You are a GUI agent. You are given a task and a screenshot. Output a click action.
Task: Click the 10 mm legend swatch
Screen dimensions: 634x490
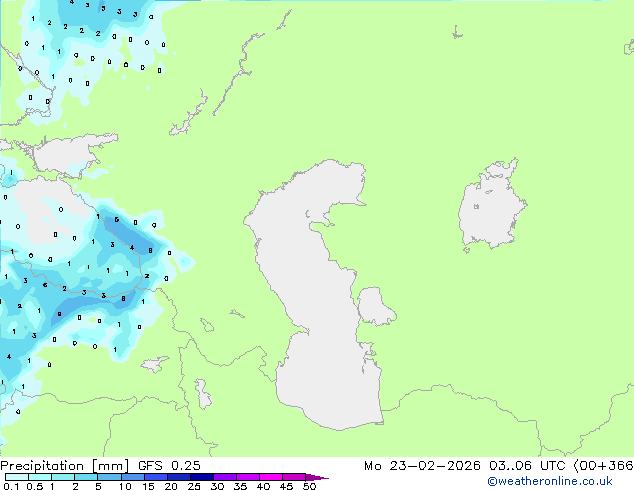point(132,477)
